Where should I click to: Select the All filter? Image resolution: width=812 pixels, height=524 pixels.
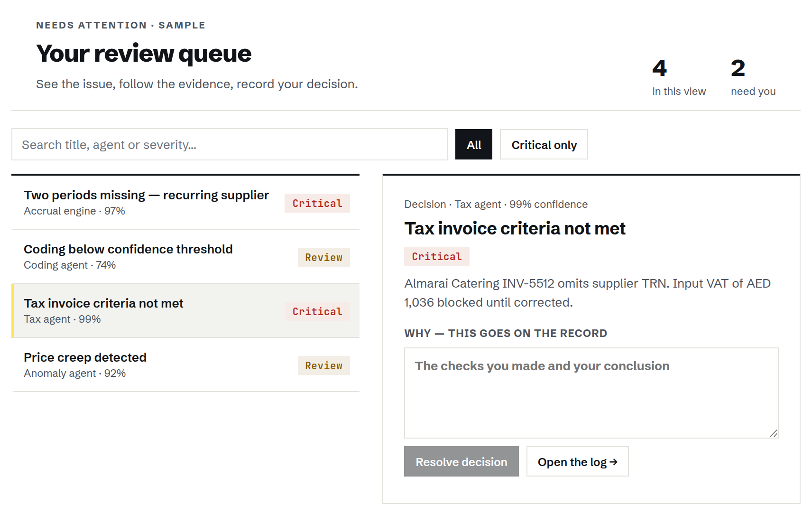click(x=474, y=144)
